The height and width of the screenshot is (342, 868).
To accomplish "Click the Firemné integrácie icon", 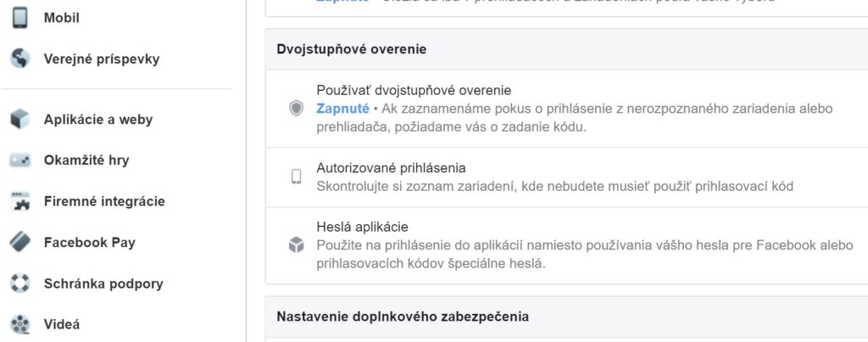I will pyautogui.click(x=19, y=202).
